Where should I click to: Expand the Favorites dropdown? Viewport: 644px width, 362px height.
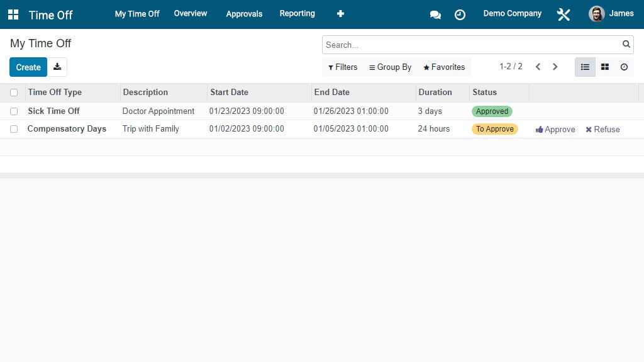pos(444,67)
